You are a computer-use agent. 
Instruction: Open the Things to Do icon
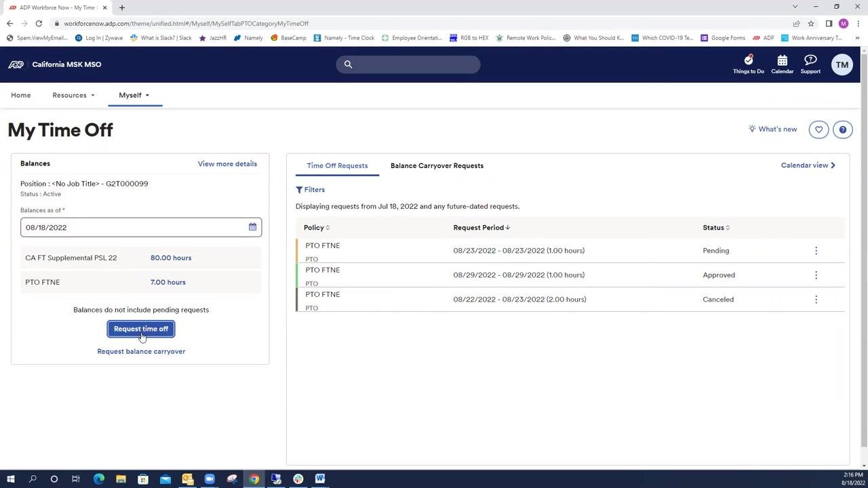coord(748,64)
